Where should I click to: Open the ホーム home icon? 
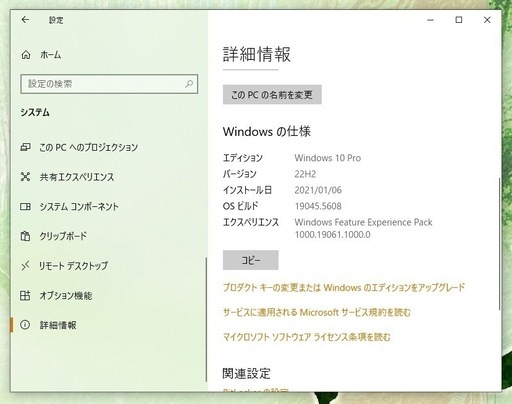click(x=26, y=55)
